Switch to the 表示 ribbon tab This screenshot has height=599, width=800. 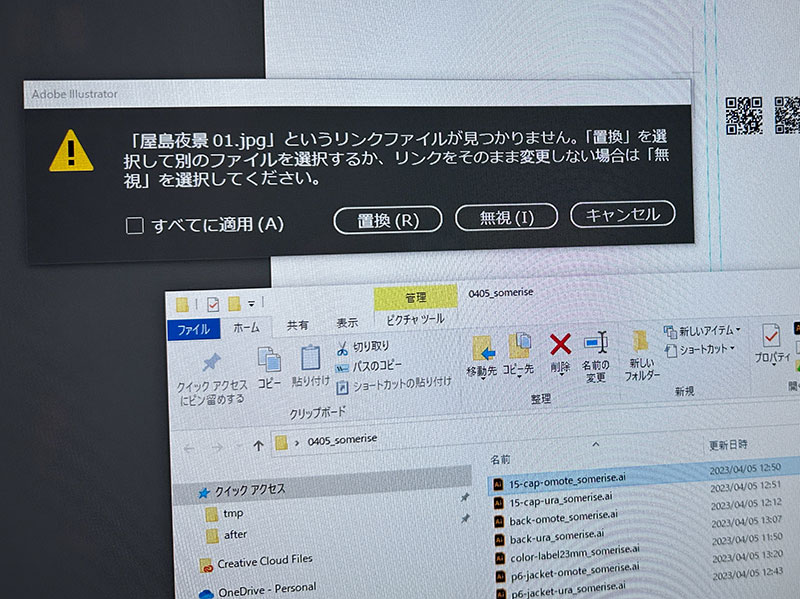pyautogui.click(x=347, y=323)
